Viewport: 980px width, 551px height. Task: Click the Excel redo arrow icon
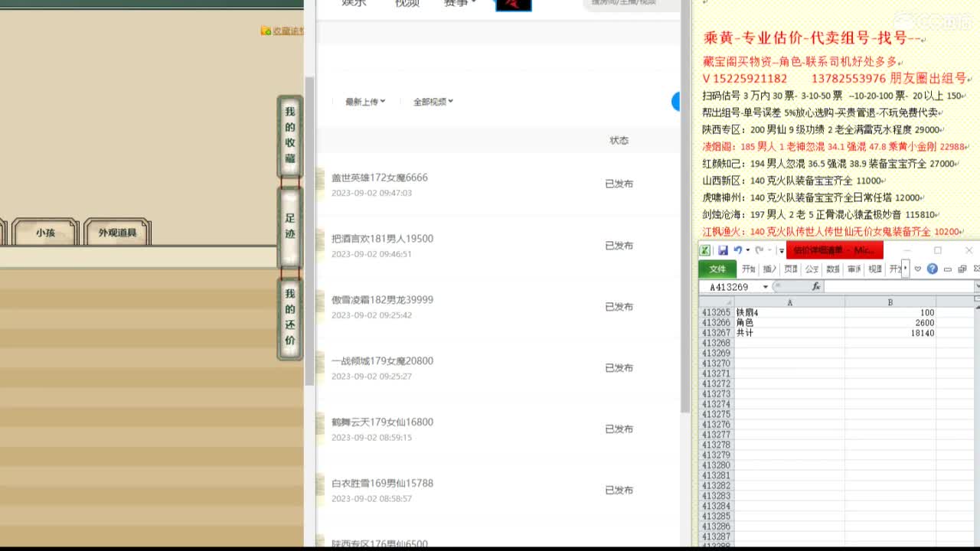click(x=759, y=250)
